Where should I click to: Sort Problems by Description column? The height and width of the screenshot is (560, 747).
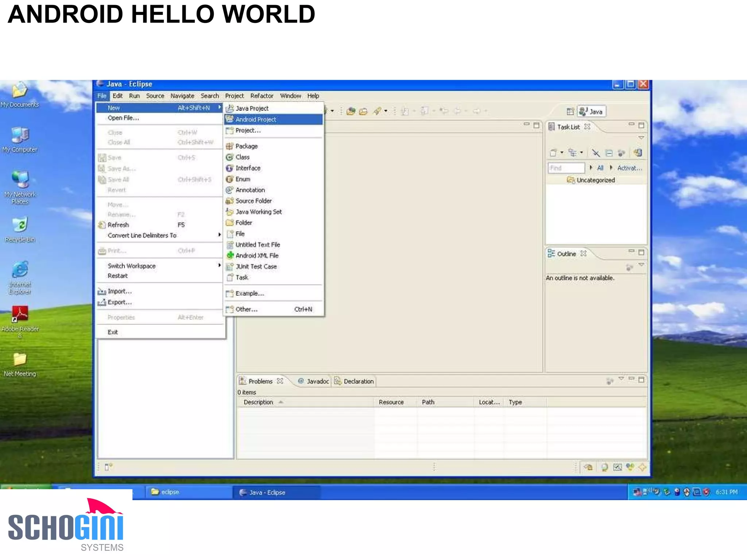pyautogui.click(x=306, y=402)
